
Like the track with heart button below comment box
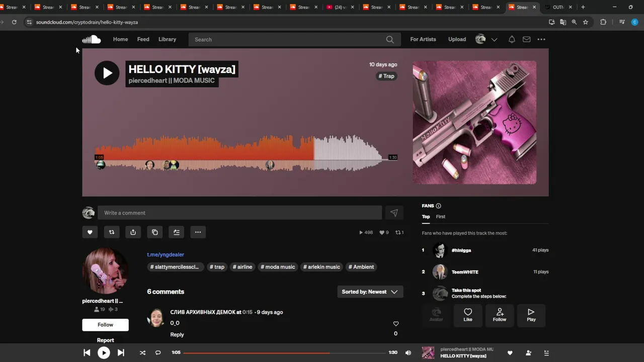[x=90, y=232]
